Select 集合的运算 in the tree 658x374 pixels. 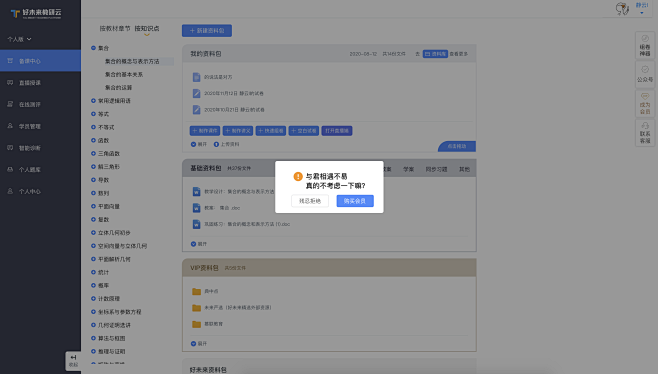118,87
